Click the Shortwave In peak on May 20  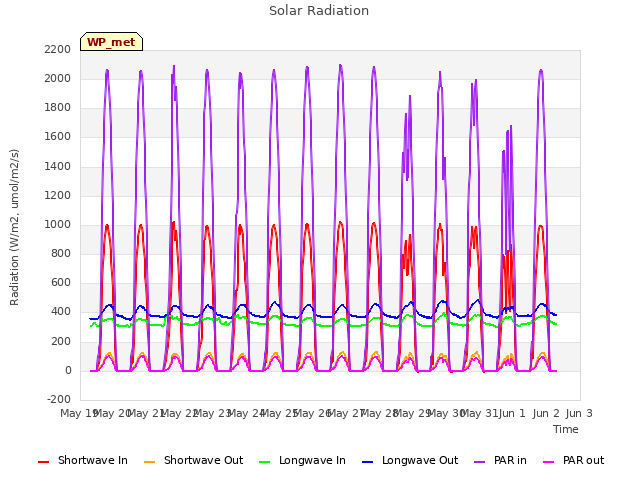pyautogui.click(x=107, y=225)
